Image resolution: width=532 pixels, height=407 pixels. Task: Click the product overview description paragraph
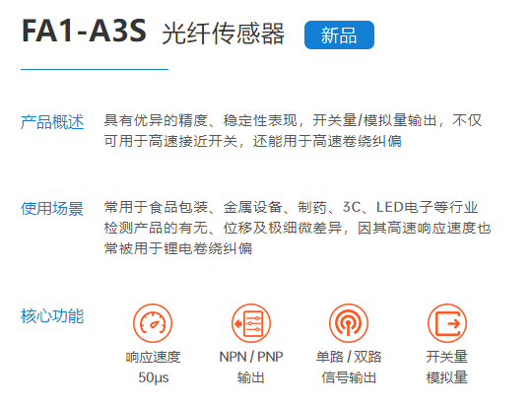coord(293,131)
